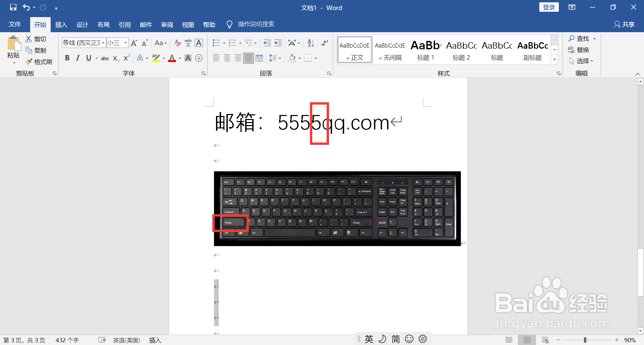Open Find with the magnifier icon
The width and height of the screenshot is (644, 345).
pyautogui.click(x=572, y=39)
